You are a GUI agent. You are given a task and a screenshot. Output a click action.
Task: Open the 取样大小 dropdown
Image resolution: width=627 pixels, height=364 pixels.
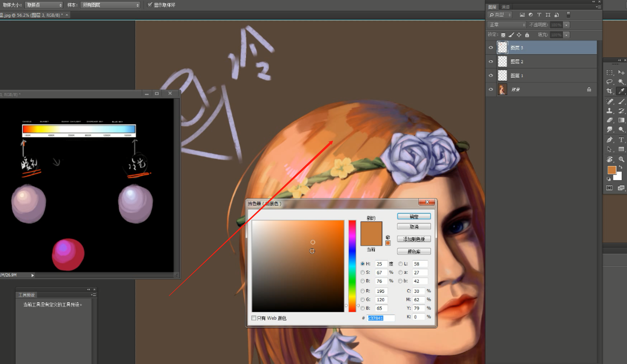(x=44, y=5)
